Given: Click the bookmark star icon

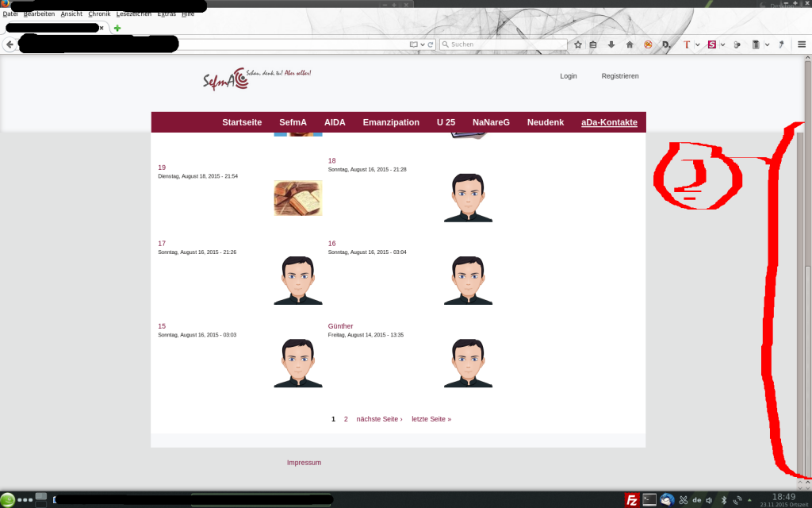Looking at the screenshot, I should (578, 44).
